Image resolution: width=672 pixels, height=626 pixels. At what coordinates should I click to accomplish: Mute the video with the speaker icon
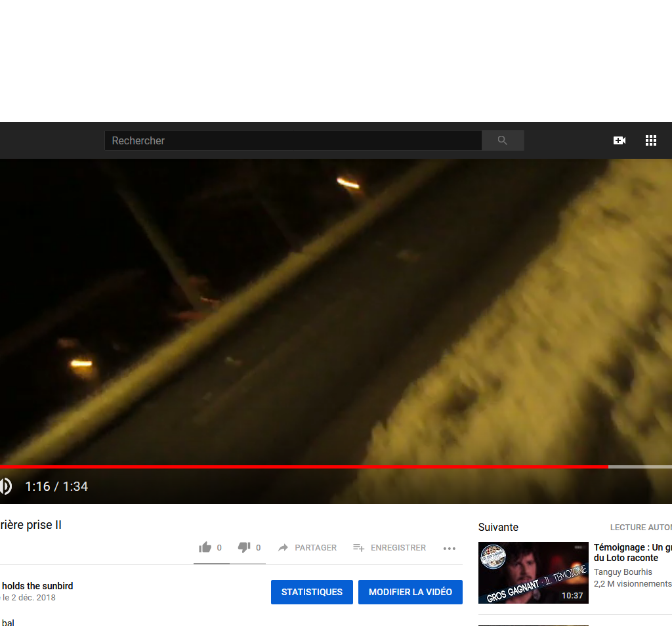click(x=5, y=486)
